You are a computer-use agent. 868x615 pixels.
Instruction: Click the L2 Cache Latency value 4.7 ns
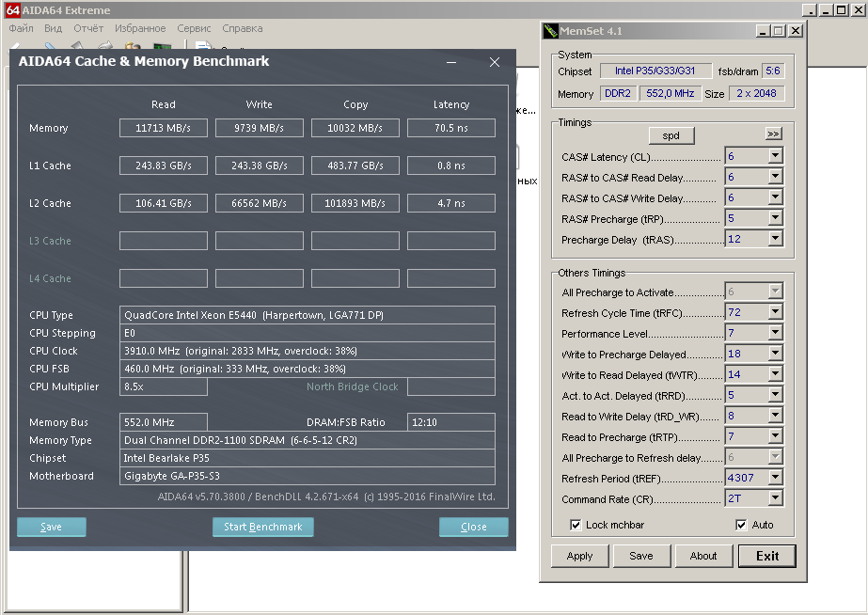coord(451,203)
